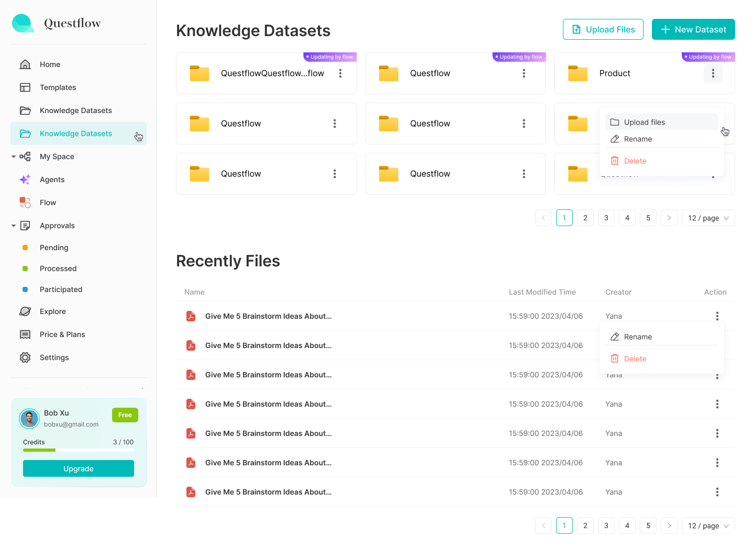Select Upload files from the dataset context menu
This screenshot has height=560, width=754.
(x=644, y=122)
